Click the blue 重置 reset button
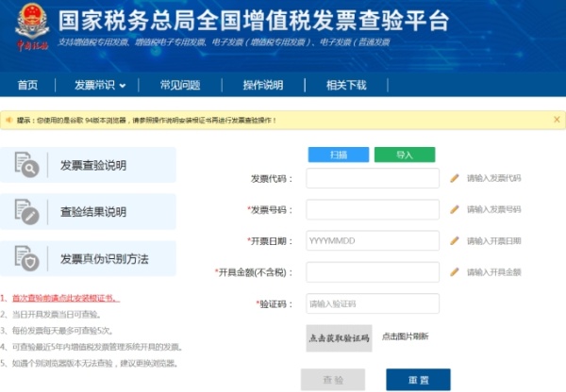566x392 pixels. point(418,380)
